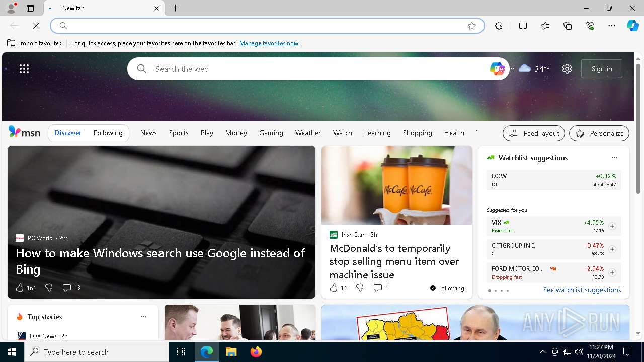
Task: Click the Personalize button
Action: (x=599, y=133)
